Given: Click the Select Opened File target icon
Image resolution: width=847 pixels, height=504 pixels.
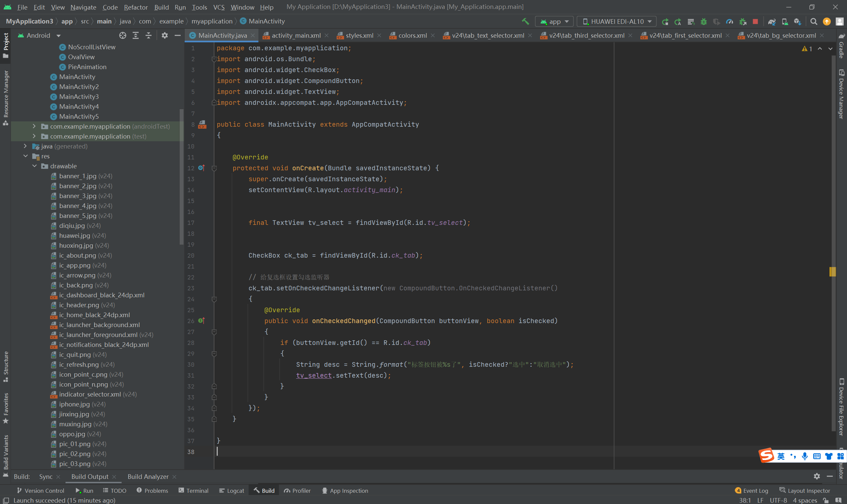Looking at the screenshot, I should point(123,35).
